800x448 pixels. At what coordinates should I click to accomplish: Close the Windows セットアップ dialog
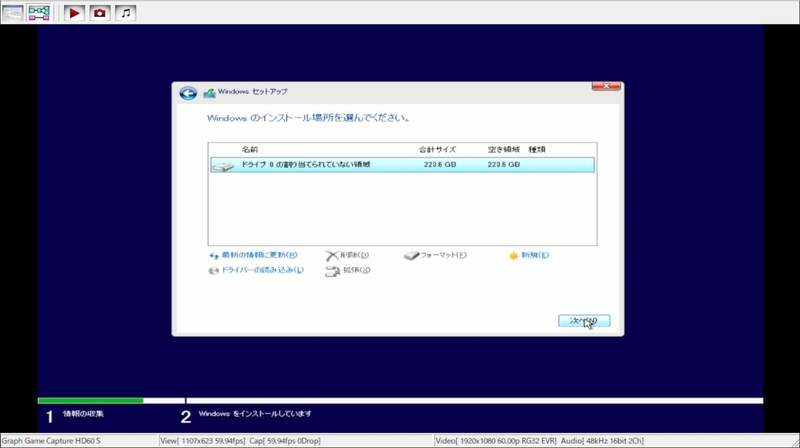(606, 86)
